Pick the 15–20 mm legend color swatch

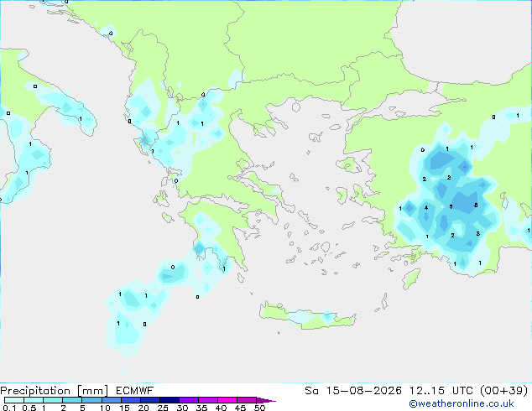click(x=130, y=400)
